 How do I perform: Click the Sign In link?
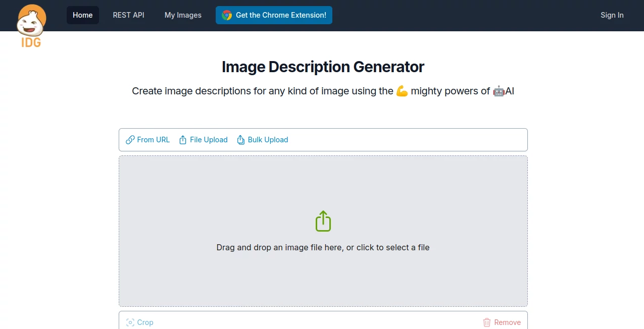tap(612, 15)
